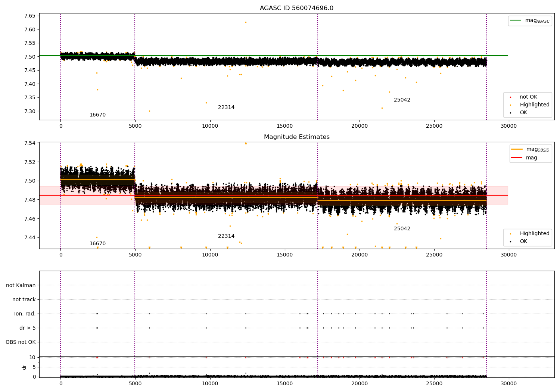Click the "7.35" y-axis tick label
560x392 pixels.
[30, 98]
